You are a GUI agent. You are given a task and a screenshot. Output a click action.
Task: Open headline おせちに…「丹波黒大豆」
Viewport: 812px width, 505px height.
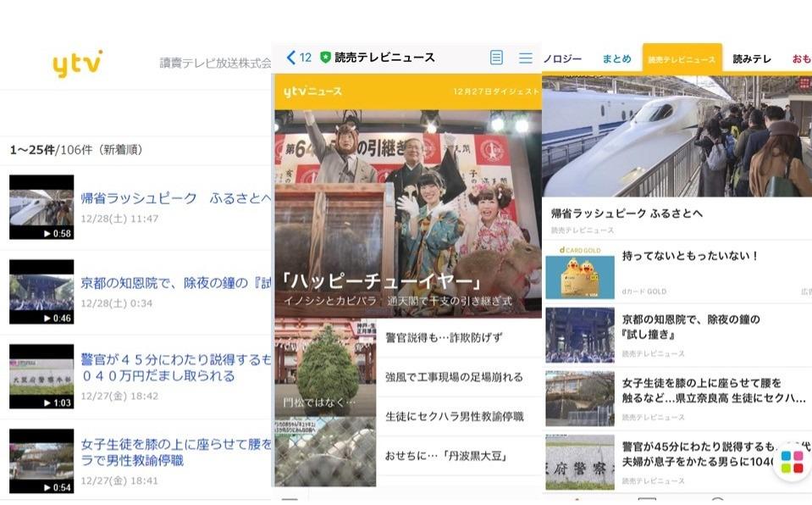446,456
